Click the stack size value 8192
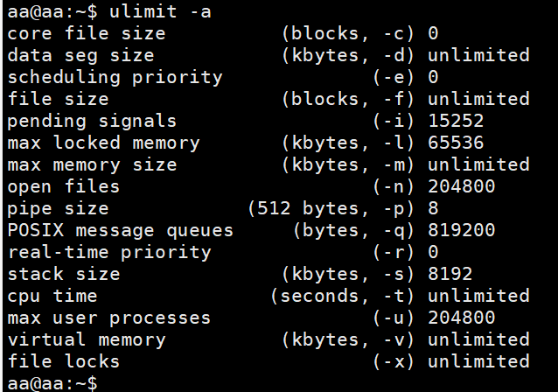Viewport: 558px width, 392px height. (450, 274)
